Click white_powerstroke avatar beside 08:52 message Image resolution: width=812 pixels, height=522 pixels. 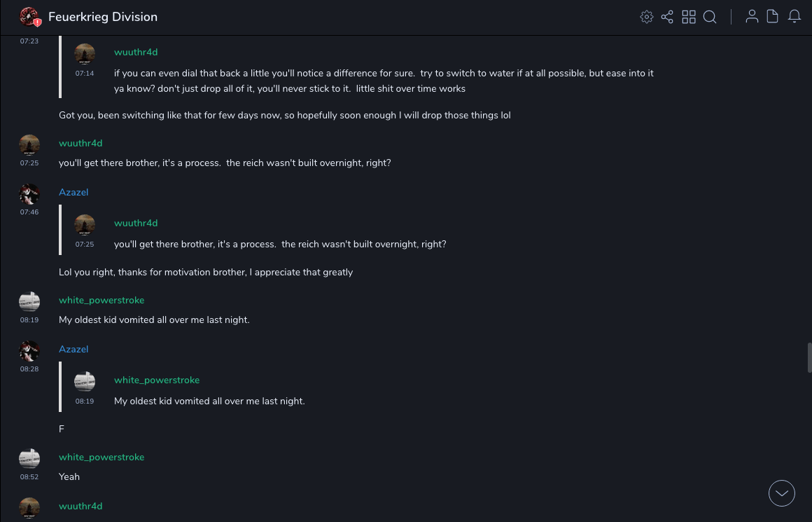[29, 459]
